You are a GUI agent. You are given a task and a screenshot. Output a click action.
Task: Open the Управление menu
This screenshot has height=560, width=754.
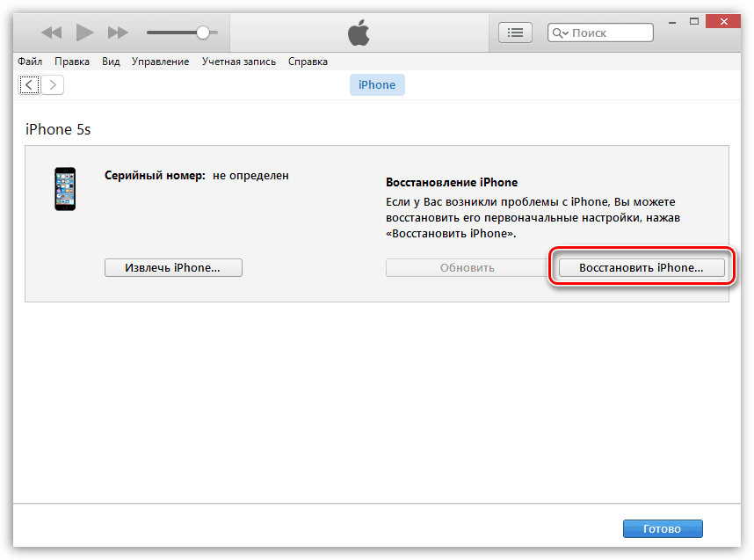pyautogui.click(x=160, y=62)
